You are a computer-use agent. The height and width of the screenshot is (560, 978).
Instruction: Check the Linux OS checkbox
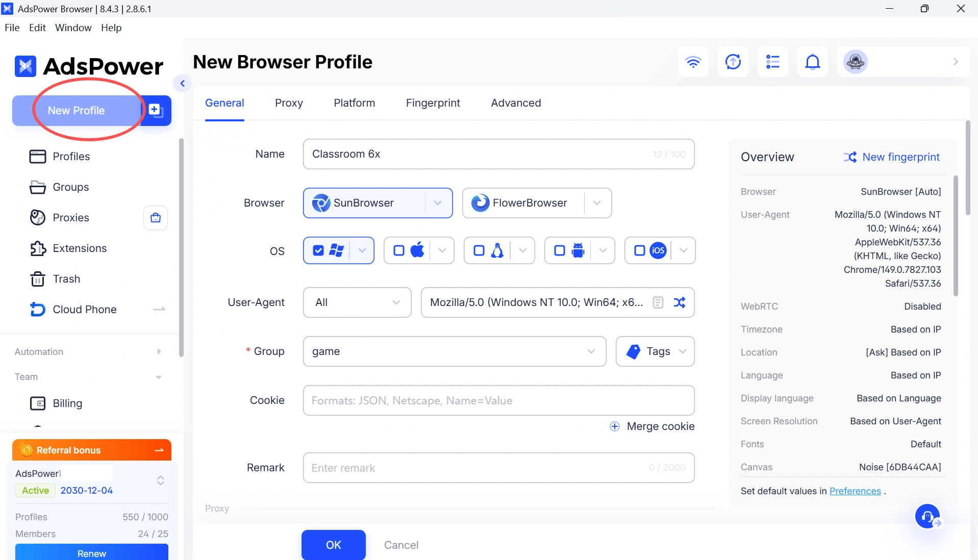tap(479, 250)
